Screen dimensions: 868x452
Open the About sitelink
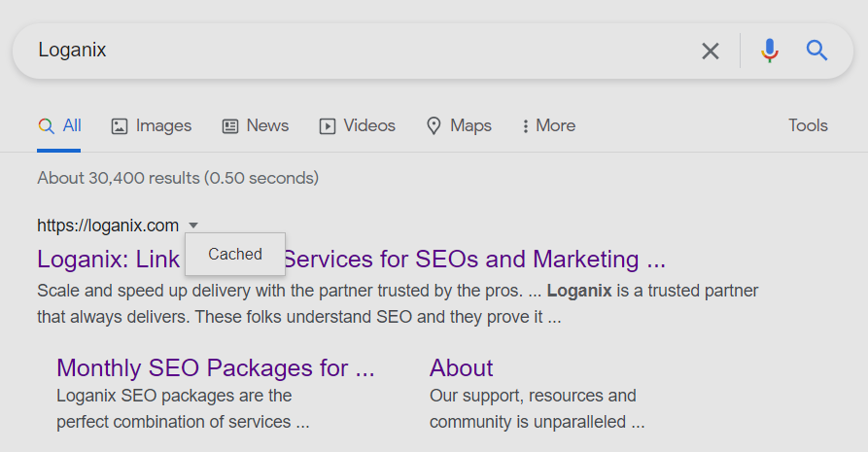click(461, 367)
